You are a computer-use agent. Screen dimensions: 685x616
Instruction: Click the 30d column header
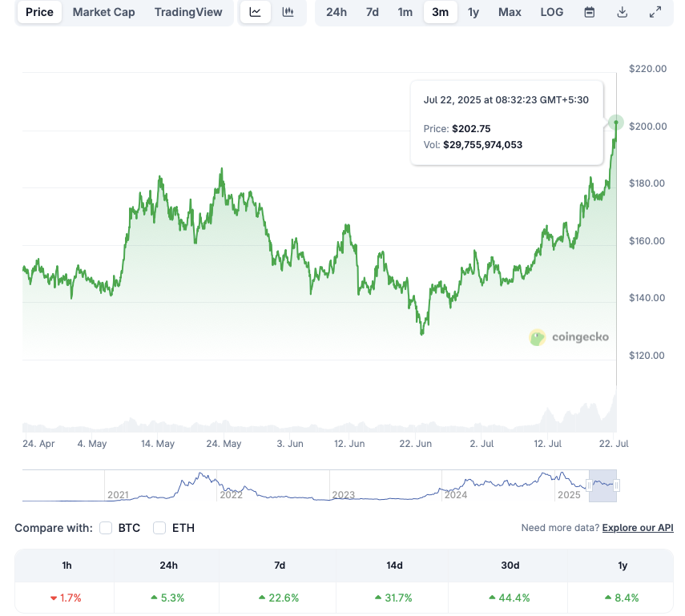pos(510,566)
